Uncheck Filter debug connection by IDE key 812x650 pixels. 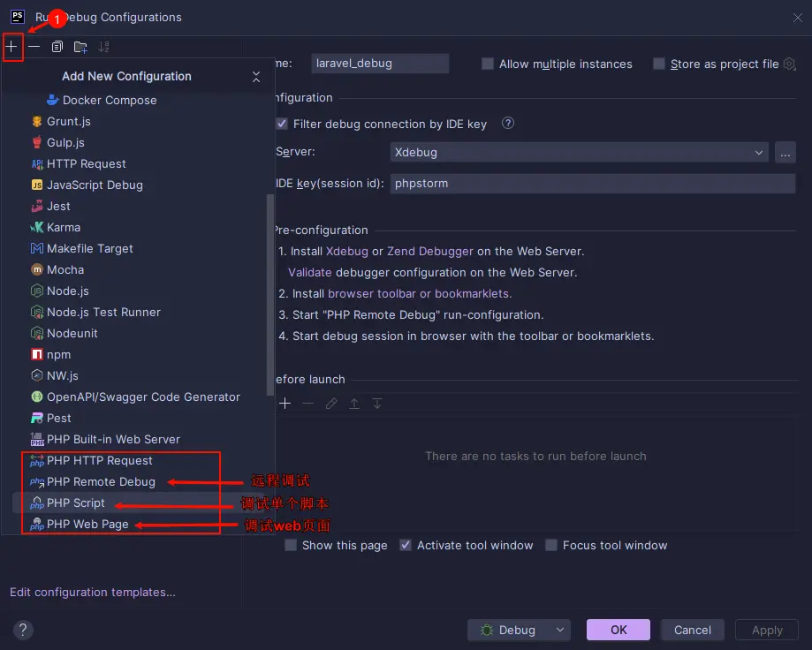click(x=282, y=124)
